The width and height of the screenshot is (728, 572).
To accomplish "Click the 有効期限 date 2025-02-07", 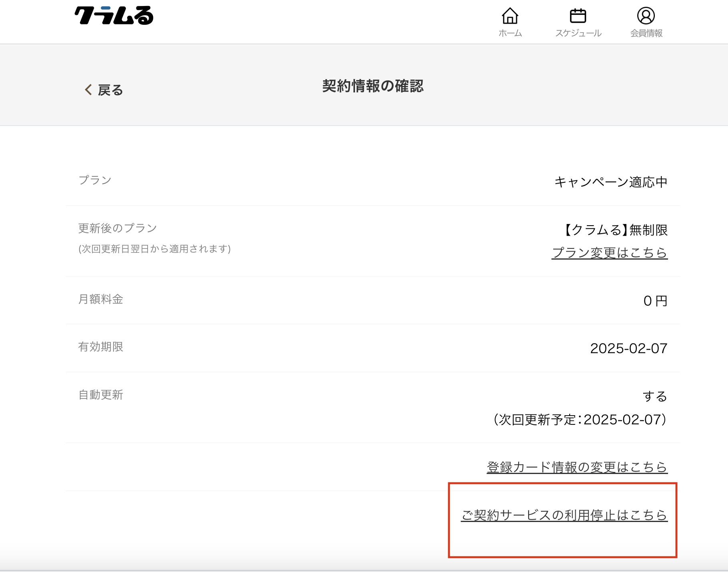I will point(628,348).
